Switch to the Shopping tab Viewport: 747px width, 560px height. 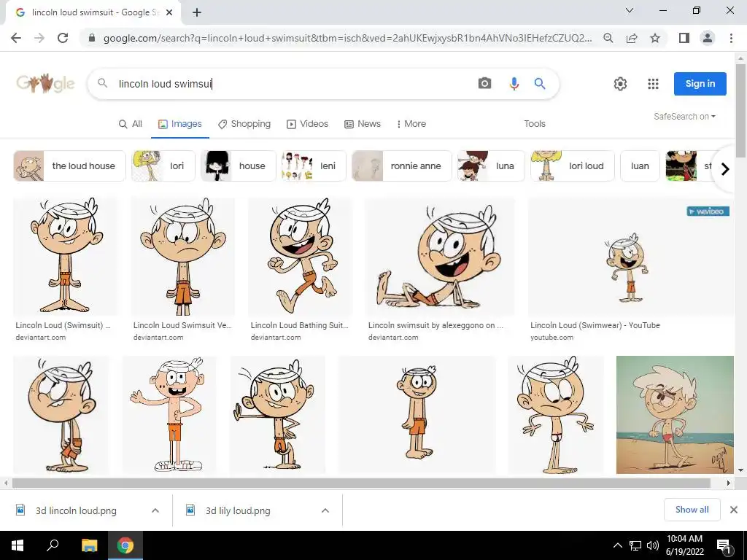244,124
